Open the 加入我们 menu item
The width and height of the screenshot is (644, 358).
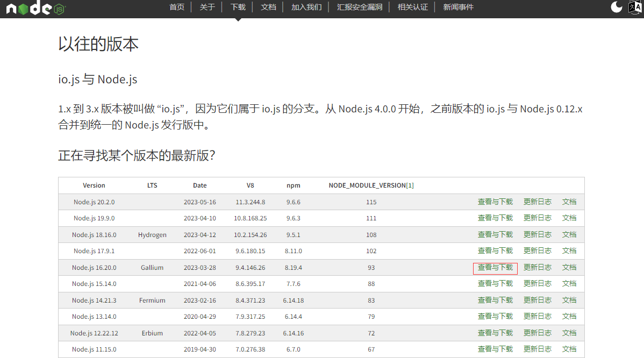306,7
